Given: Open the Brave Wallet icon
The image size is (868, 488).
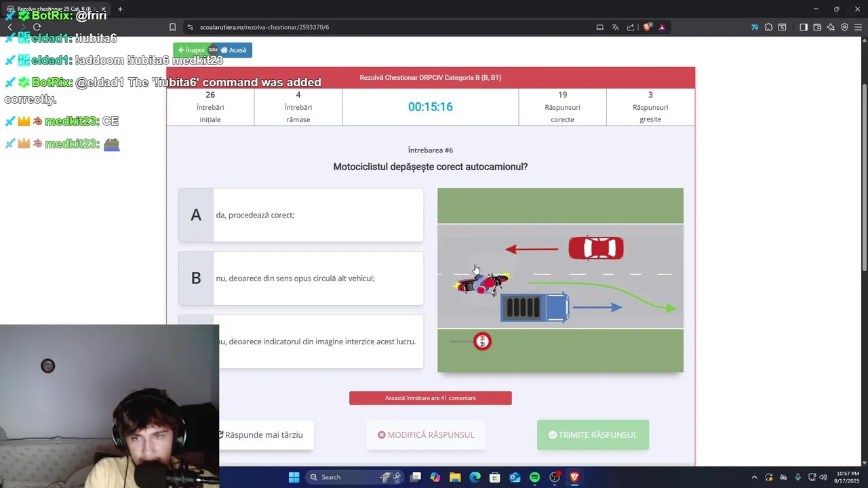Looking at the screenshot, I should 817,27.
